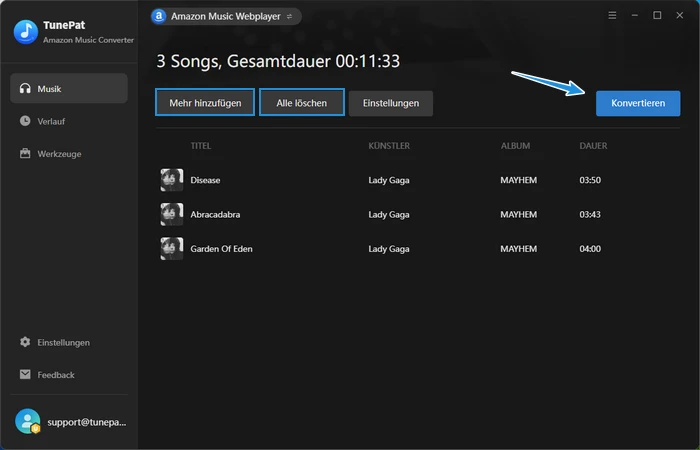Viewport: 700px width, 450px height.
Task: Click duration 04:00
Action: tap(590, 249)
